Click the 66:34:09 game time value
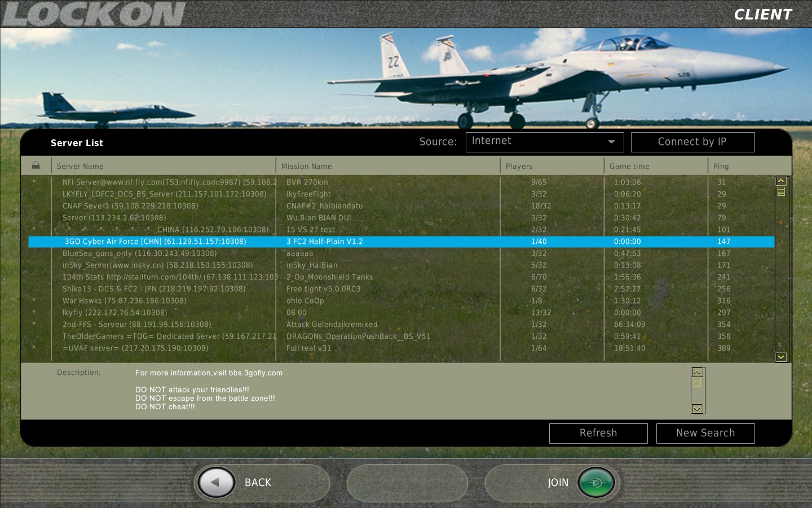 (x=629, y=325)
